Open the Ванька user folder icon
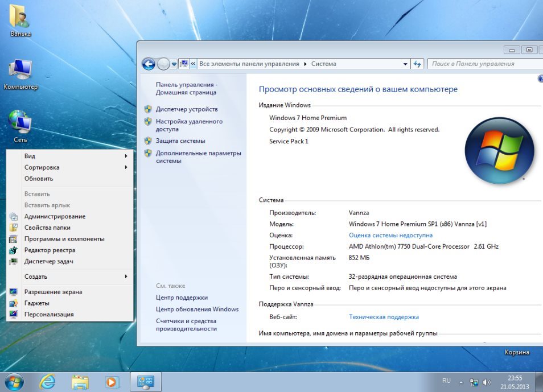The image size is (543, 392). [x=20, y=18]
